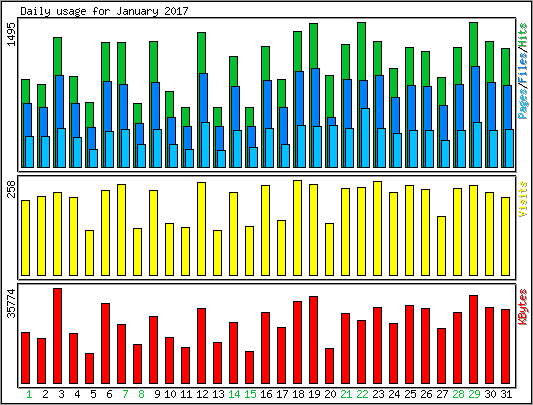
Task: Click the green hits bar top for day 22
Action: tap(361, 51)
